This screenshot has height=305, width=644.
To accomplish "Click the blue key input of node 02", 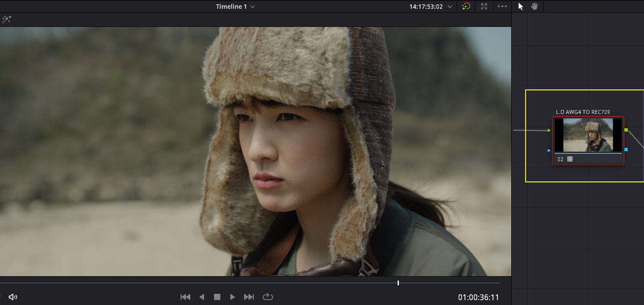I will pos(549,150).
